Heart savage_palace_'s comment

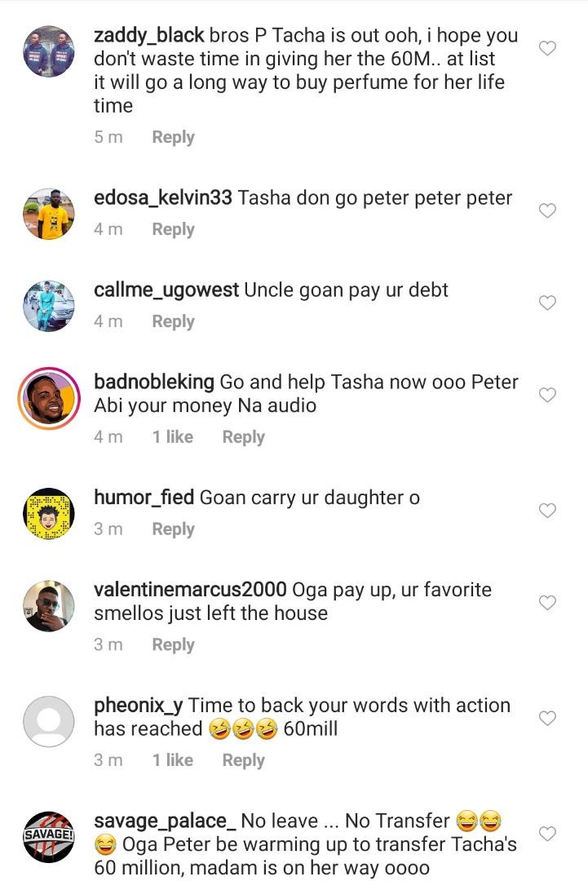(548, 834)
